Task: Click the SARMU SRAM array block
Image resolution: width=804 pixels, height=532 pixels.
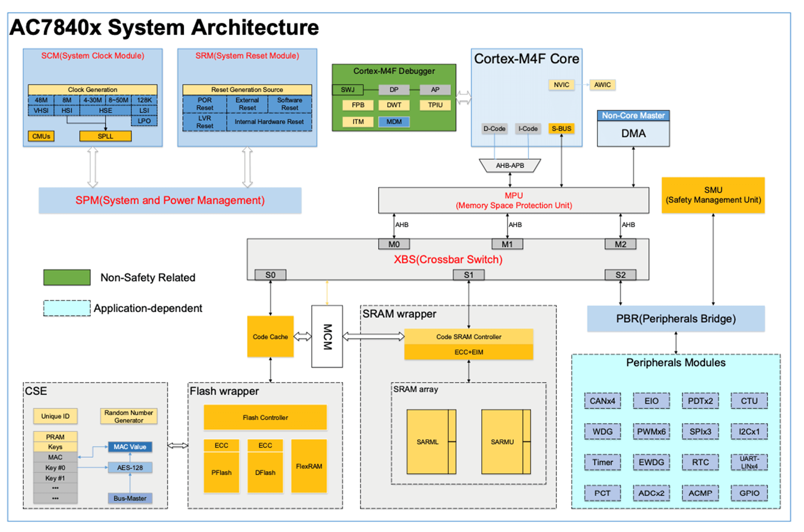Action: [x=502, y=441]
